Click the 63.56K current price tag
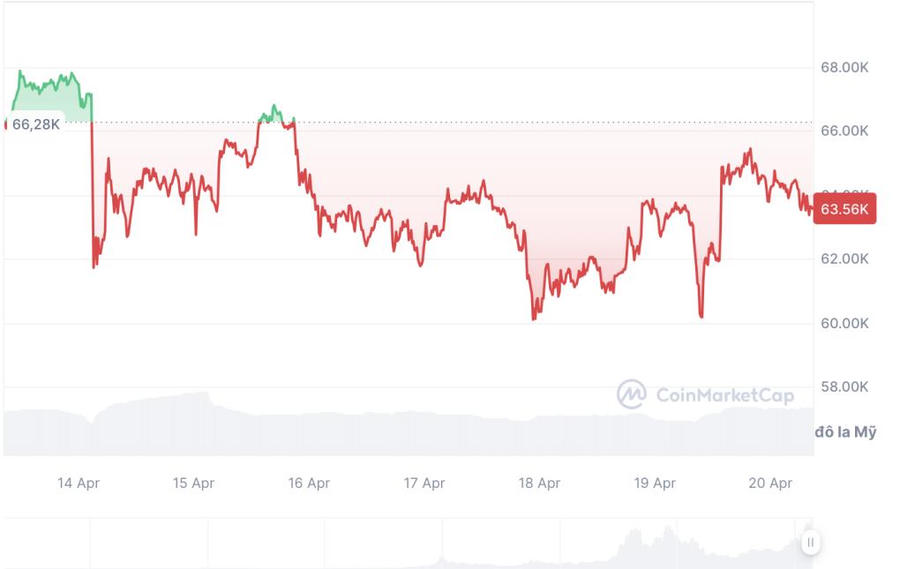The image size is (900, 569). [x=845, y=209]
